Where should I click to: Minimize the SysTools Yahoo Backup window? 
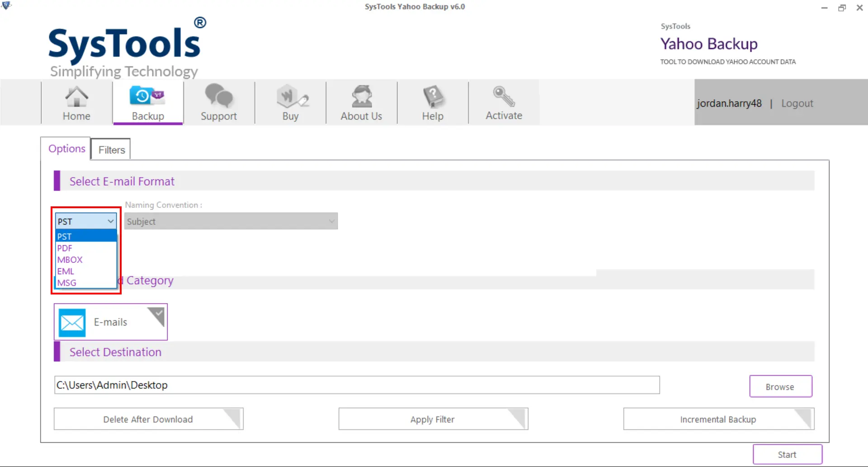pos(824,8)
